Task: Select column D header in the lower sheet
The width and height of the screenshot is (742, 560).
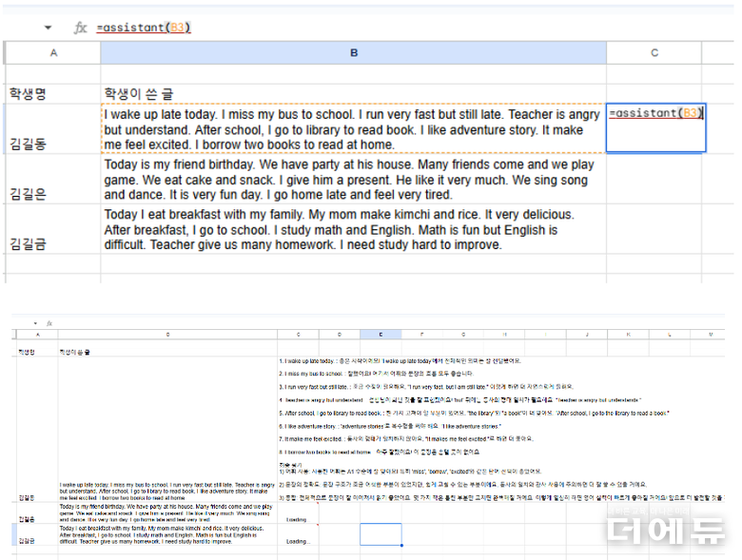Action: 340,335
